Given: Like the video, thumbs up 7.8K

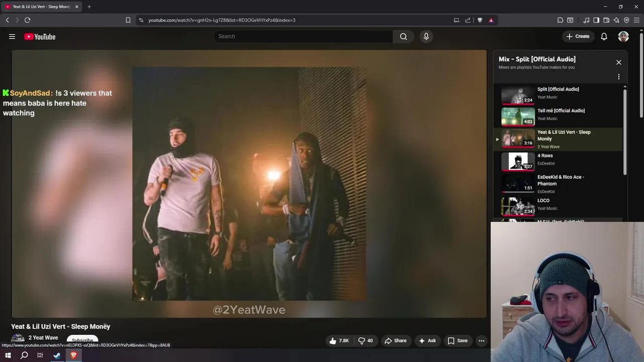Looking at the screenshot, I should tap(339, 341).
